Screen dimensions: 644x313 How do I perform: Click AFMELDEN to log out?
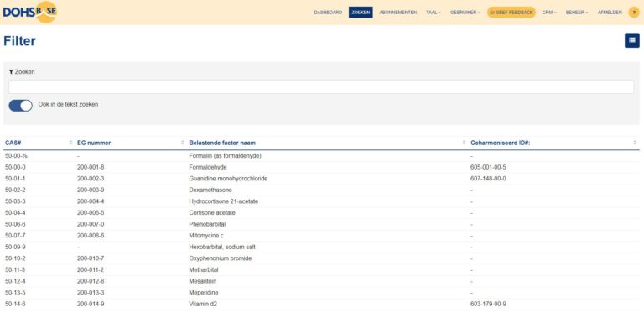610,13
